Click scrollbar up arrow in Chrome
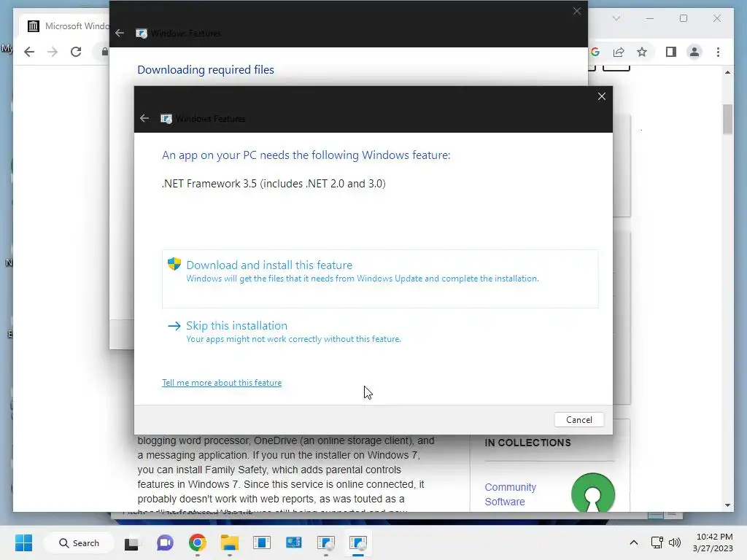The height and width of the screenshot is (560, 747). [x=727, y=72]
